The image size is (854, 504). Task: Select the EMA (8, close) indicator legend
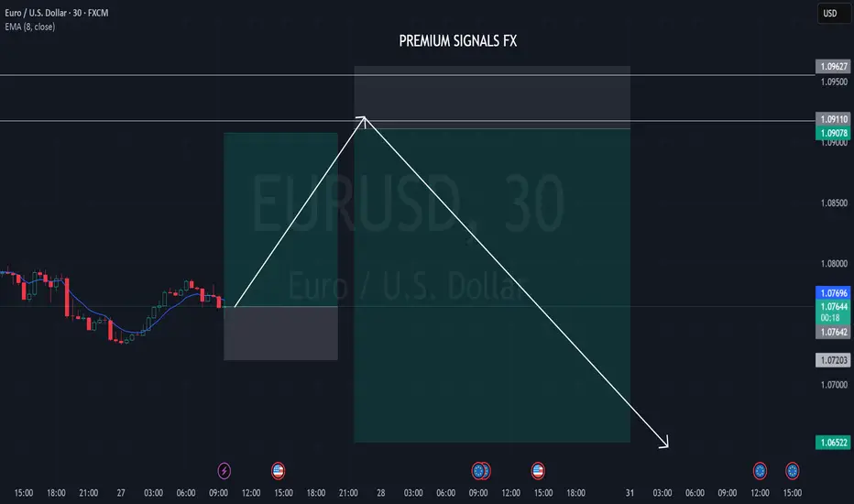click(x=30, y=27)
